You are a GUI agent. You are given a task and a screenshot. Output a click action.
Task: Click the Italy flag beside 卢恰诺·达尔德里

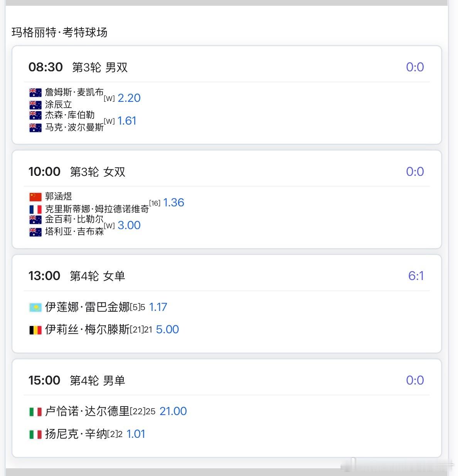(x=35, y=412)
